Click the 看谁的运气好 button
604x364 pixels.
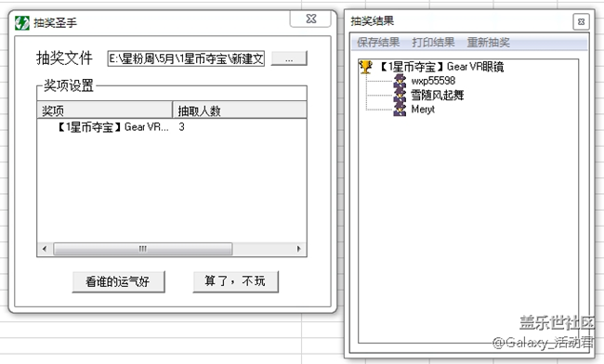118,281
